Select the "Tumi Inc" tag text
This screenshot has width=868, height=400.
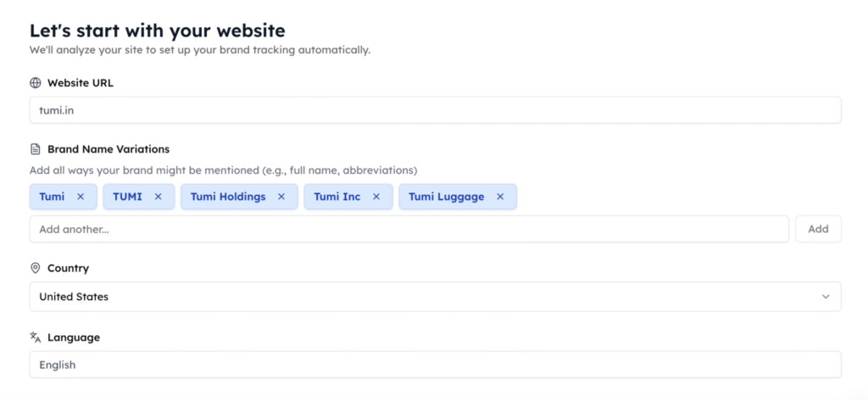click(337, 197)
